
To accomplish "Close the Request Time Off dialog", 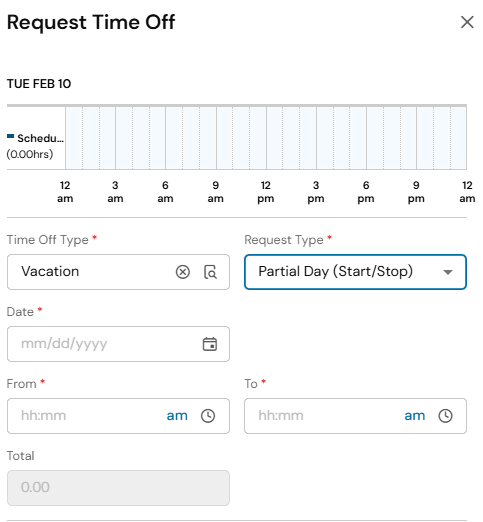I will pyautogui.click(x=467, y=22).
